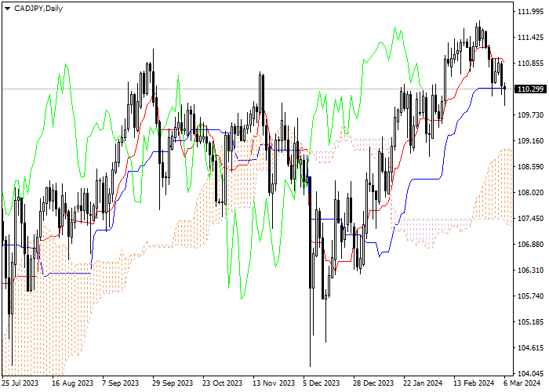Select the 29 Sep 2023 date label
Viewport: 549px width, 392px height.
click(173, 383)
